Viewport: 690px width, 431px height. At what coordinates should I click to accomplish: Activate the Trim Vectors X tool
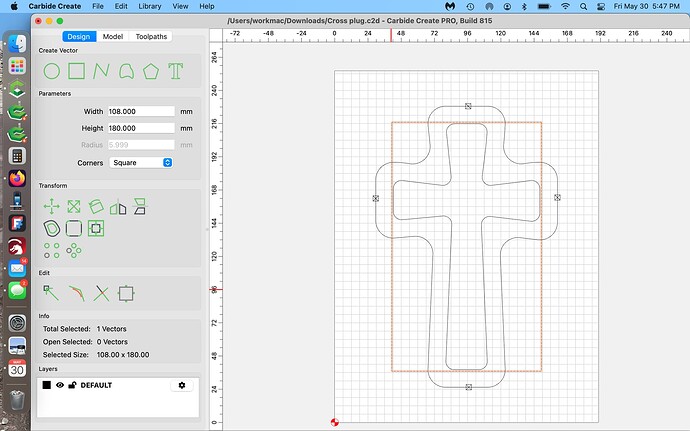pos(101,293)
